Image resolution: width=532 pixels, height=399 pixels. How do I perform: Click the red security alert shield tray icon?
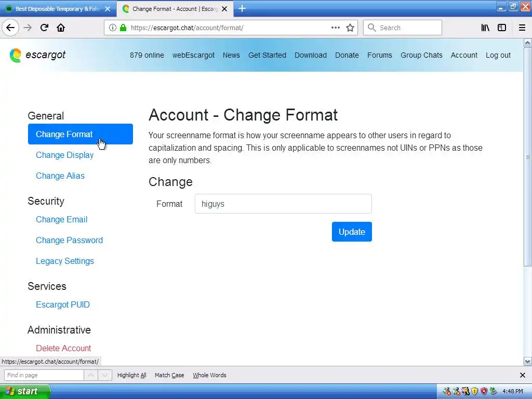pos(484,392)
